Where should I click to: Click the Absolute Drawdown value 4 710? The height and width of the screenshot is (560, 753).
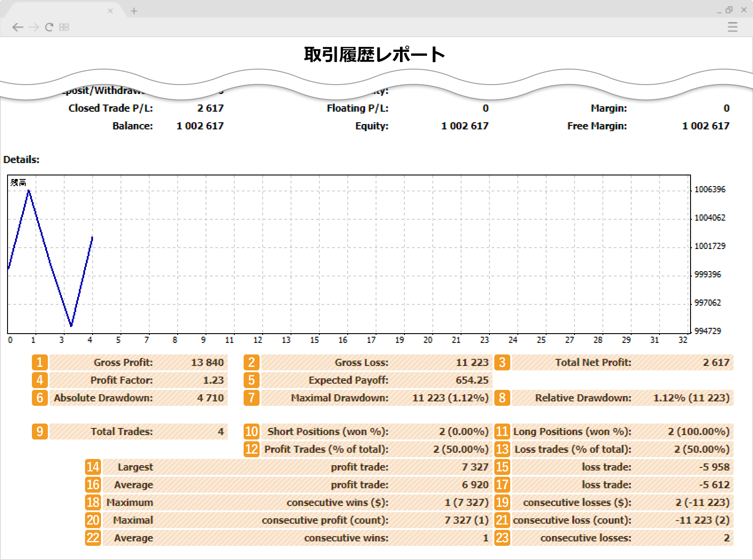pos(210,398)
